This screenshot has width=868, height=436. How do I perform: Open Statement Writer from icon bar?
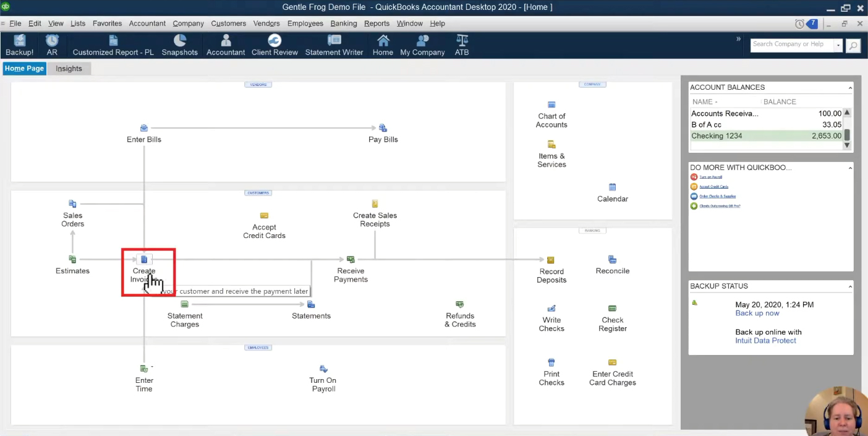[x=334, y=46]
